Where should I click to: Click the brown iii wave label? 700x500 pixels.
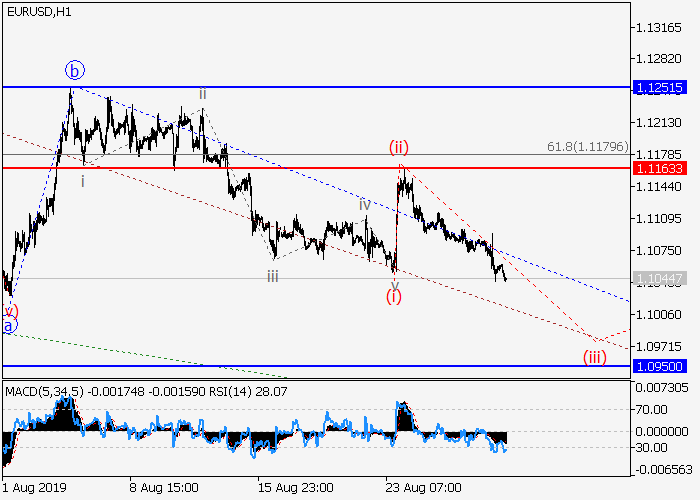point(273,276)
